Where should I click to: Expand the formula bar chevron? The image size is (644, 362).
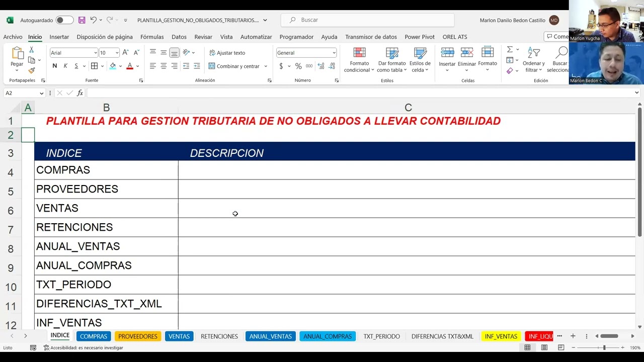637,93
